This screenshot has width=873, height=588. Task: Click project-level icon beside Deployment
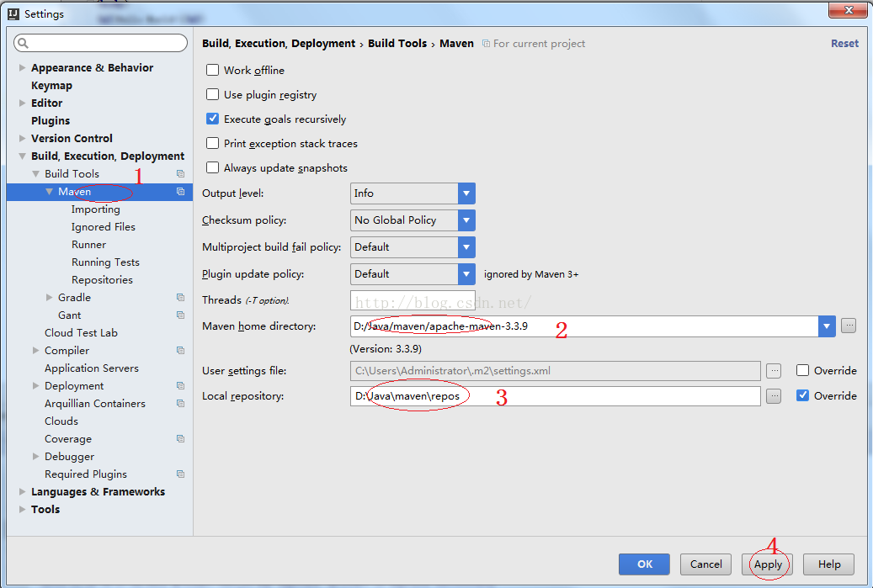coord(180,385)
